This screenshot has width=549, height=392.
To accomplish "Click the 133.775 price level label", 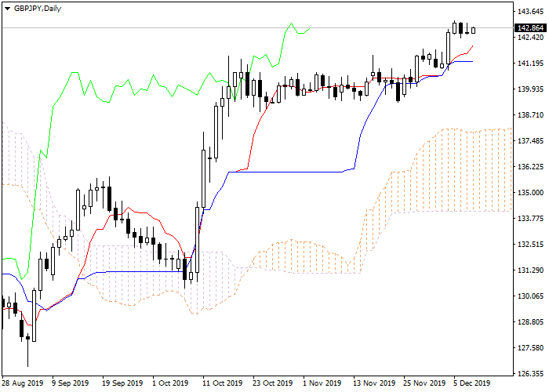I will pos(530,219).
